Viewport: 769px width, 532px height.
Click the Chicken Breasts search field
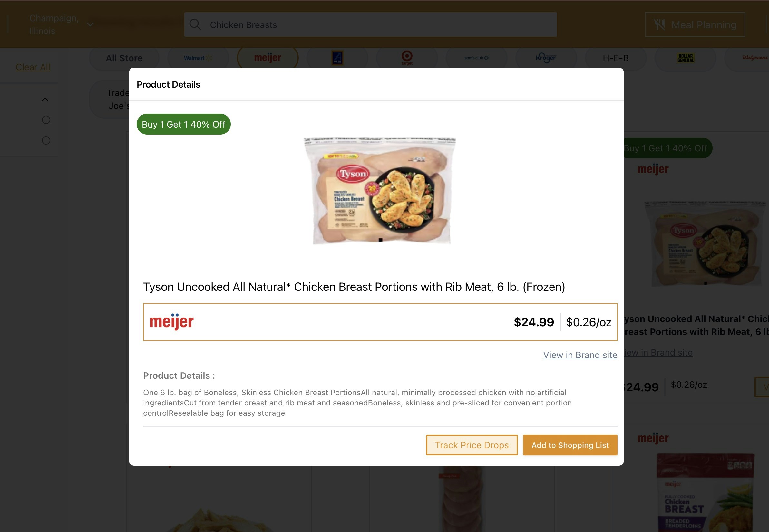click(x=370, y=25)
